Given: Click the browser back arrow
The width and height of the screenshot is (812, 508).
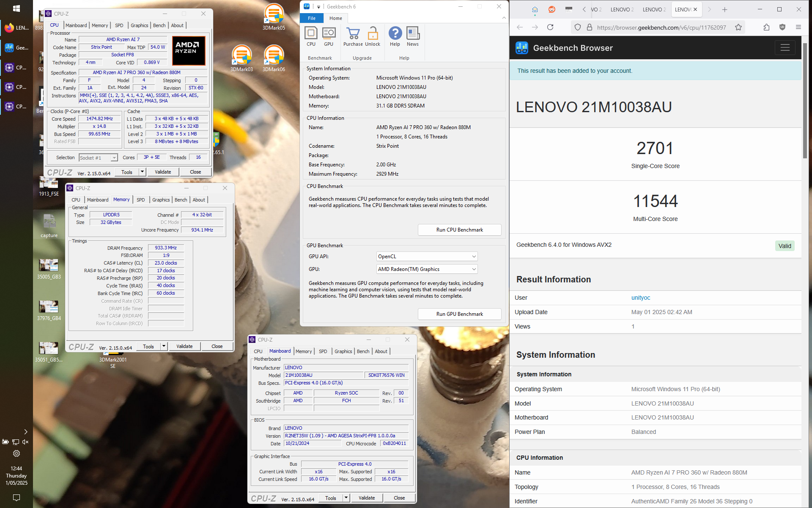Looking at the screenshot, I should coord(520,27).
